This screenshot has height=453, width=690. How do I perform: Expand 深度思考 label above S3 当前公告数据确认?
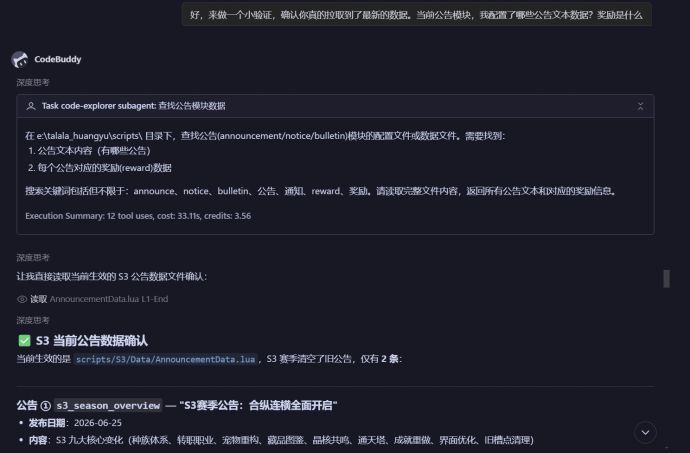click(33, 320)
